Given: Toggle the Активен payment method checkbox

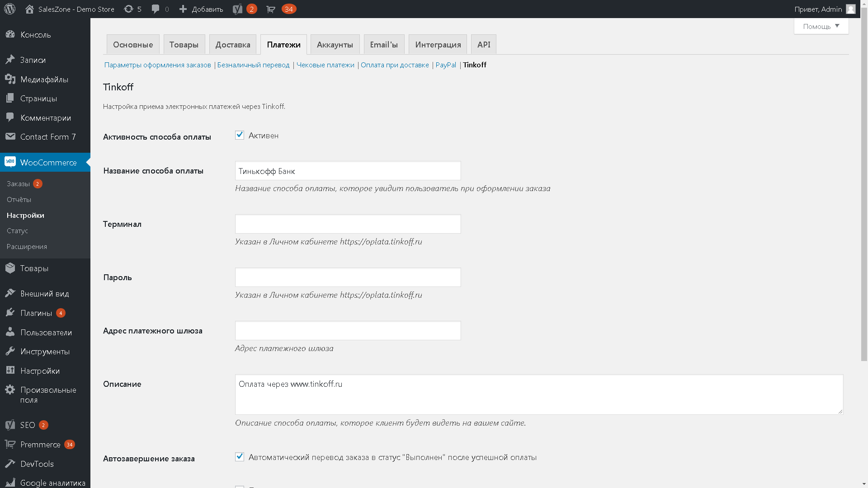Looking at the screenshot, I should (x=240, y=135).
